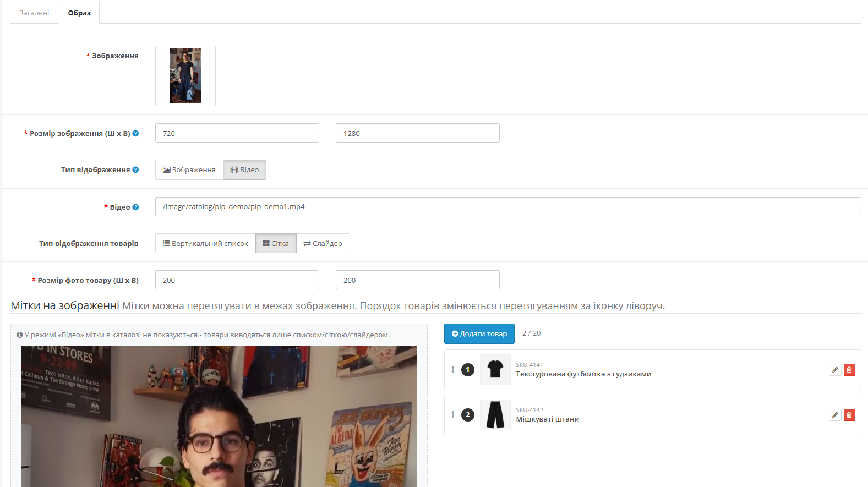Focus the image width field 720

[x=237, y=133]
